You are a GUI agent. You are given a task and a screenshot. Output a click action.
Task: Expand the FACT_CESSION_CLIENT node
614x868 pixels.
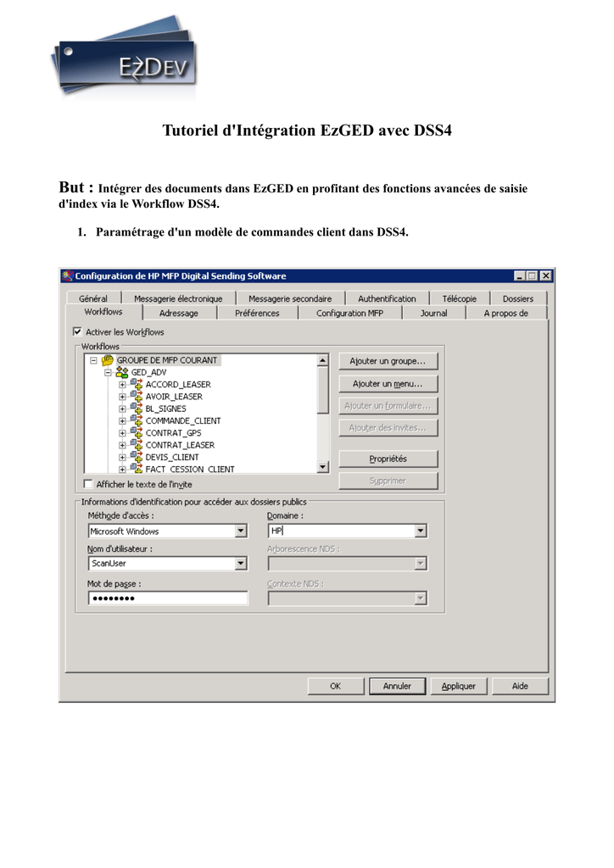[122, 469]
